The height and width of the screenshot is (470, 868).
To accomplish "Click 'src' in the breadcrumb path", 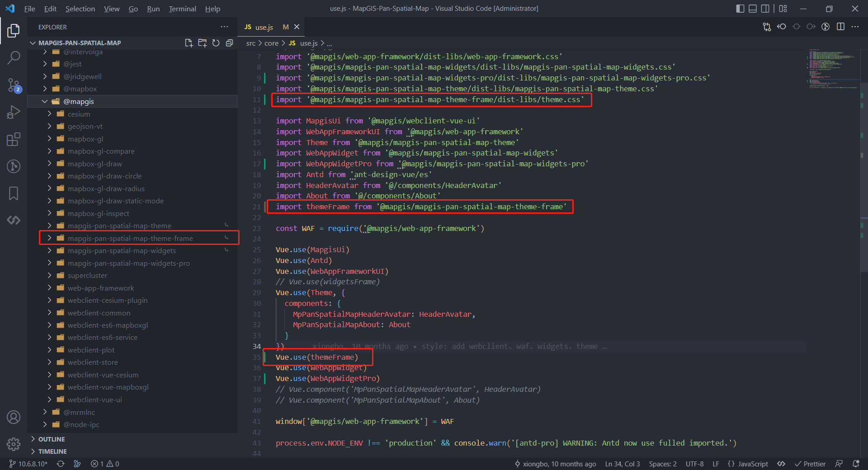I will pos(251,43).
